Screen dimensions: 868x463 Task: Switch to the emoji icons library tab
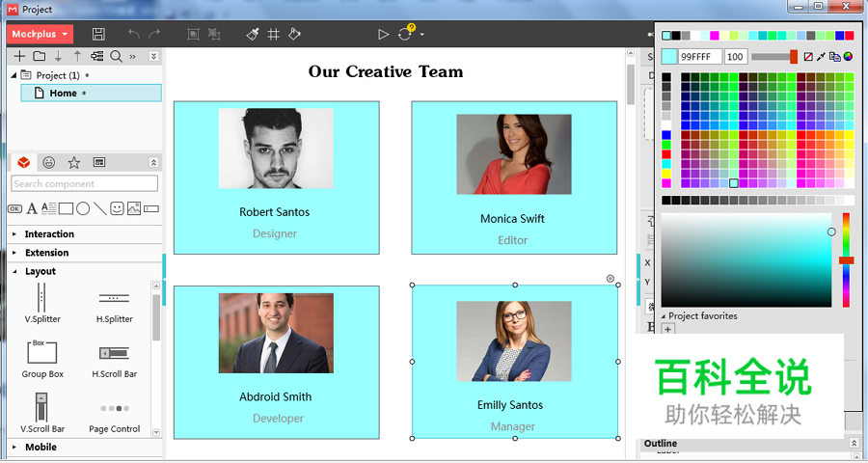(49, 162)
